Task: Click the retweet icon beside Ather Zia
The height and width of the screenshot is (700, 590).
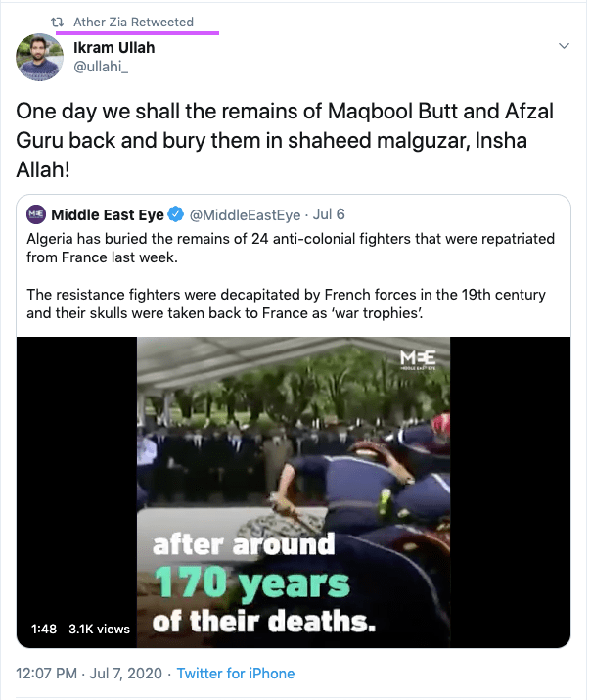Action: [57, 22]
